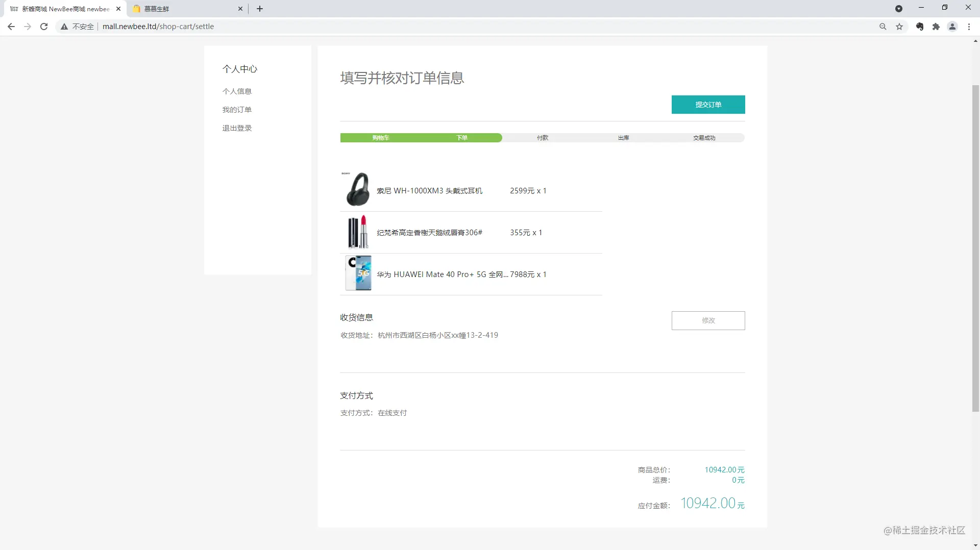980x550 pixels.
Task: Click the shipping address 杭州市西湖区白杨小区 text
Action: [438, 335]
